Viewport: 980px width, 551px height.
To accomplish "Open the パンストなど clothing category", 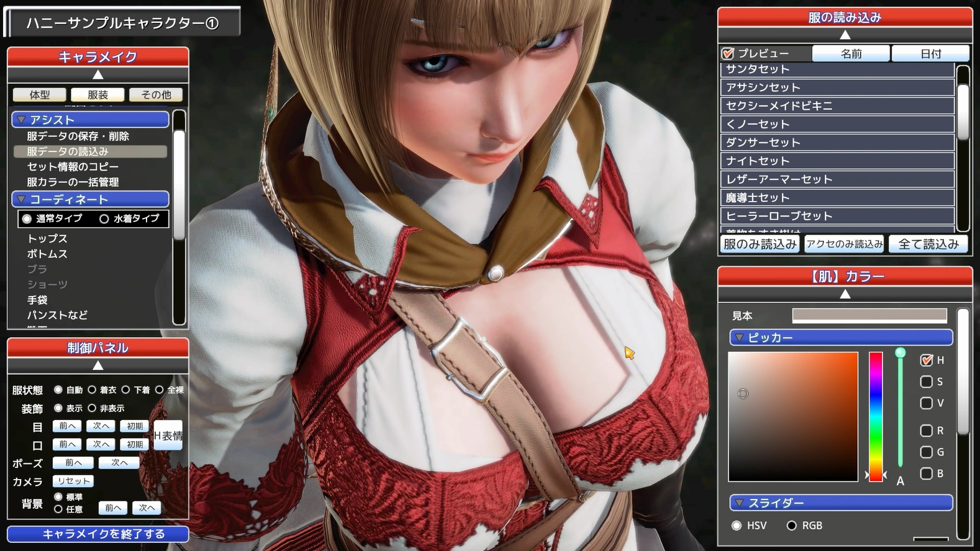I will pos(57,315).
